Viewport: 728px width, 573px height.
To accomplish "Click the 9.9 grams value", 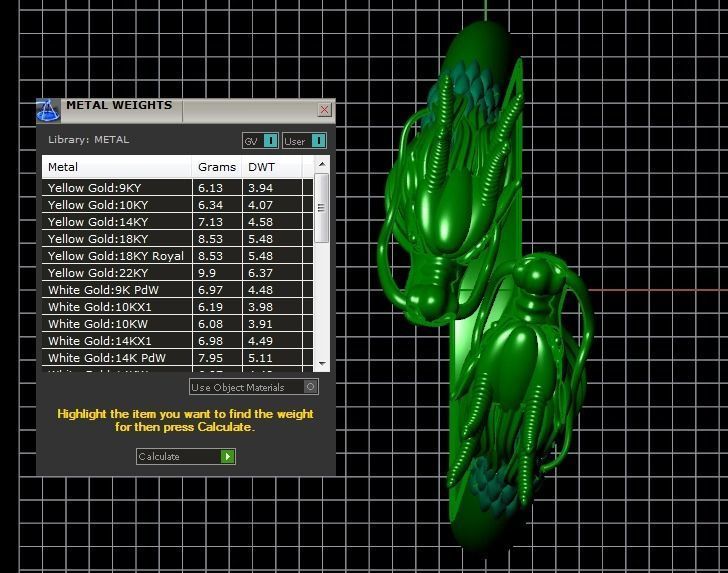I will click(x=207, y=273).
